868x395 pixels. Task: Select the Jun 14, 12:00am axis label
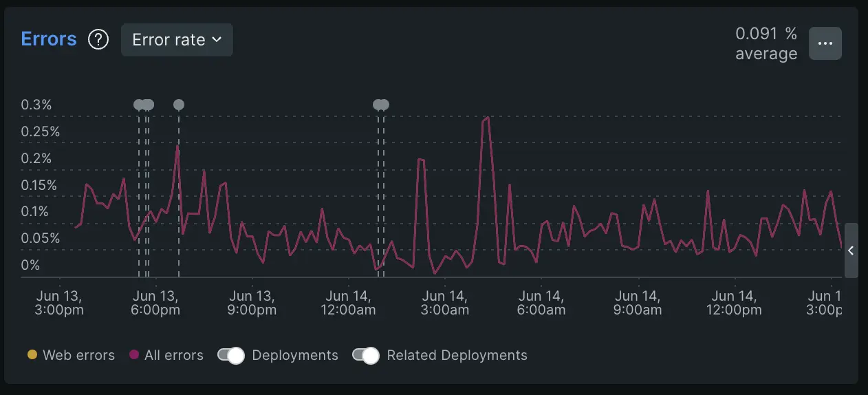pyautogui.click(x=349, y=303)
